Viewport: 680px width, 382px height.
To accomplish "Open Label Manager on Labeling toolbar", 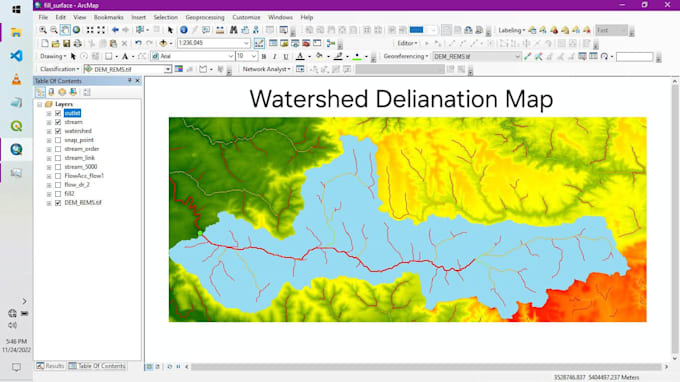I will tap(532, 30).
